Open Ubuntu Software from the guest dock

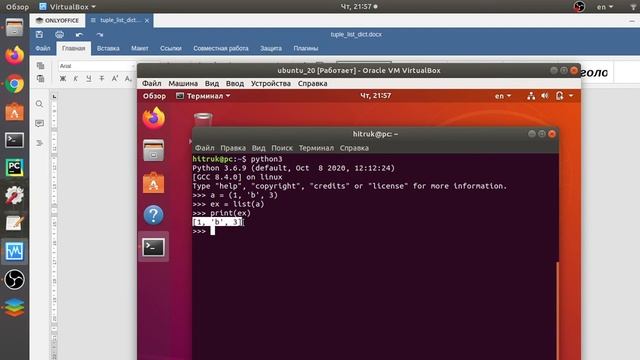(x=153, y=182)
